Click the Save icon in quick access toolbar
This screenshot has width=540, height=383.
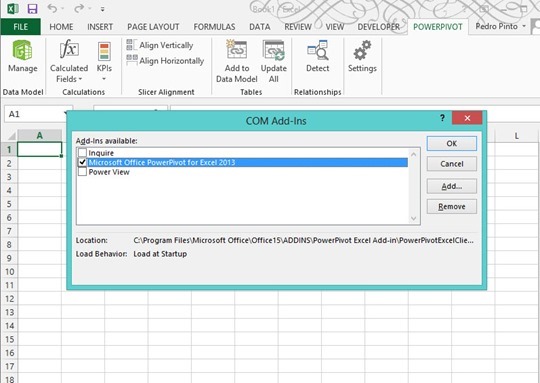pos(32,9)
